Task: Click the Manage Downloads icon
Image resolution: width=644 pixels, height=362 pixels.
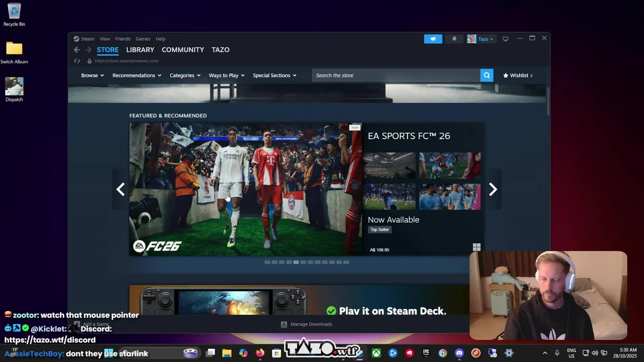Action: click(284, 324)
